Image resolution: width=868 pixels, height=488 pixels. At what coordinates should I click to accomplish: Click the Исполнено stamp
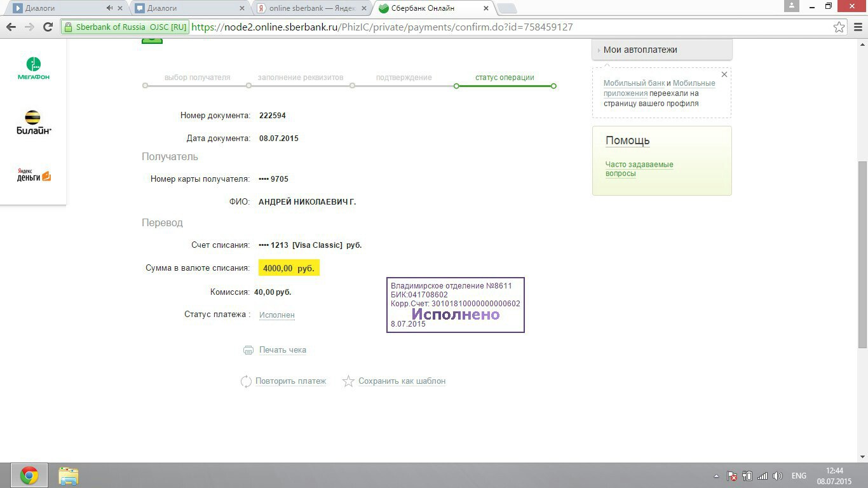(x=456, y=305)
